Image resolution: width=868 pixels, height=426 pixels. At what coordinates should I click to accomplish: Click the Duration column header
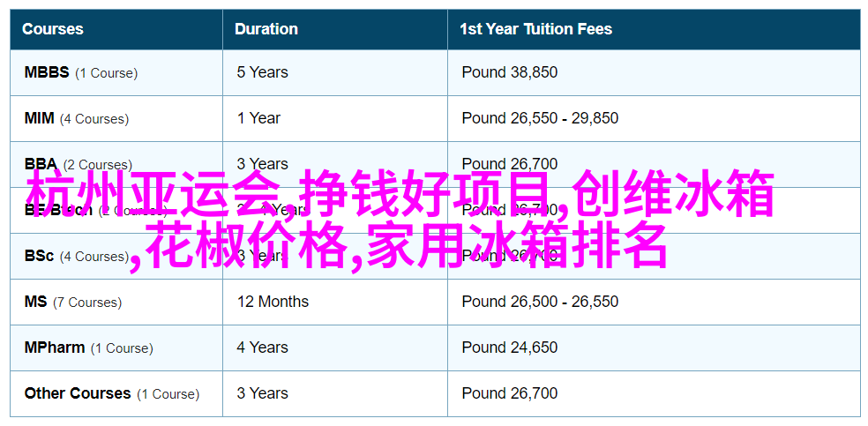pos(266,29)
